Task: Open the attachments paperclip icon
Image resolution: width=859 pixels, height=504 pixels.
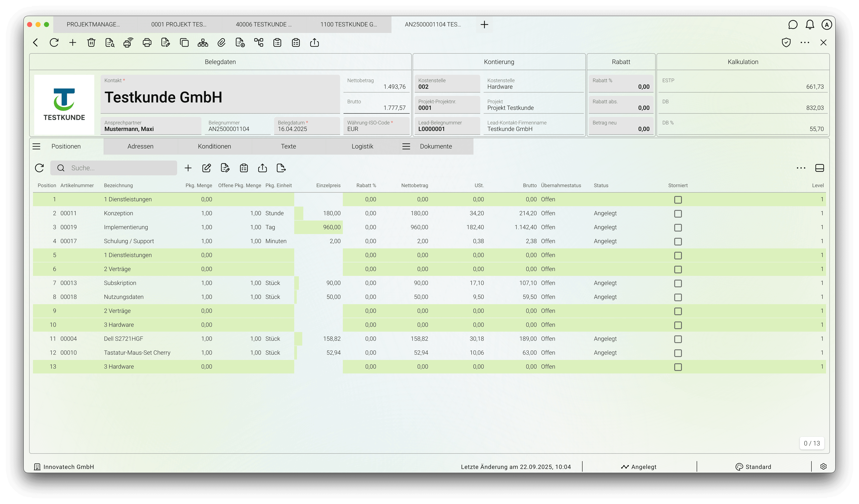Action: point(222,43)
